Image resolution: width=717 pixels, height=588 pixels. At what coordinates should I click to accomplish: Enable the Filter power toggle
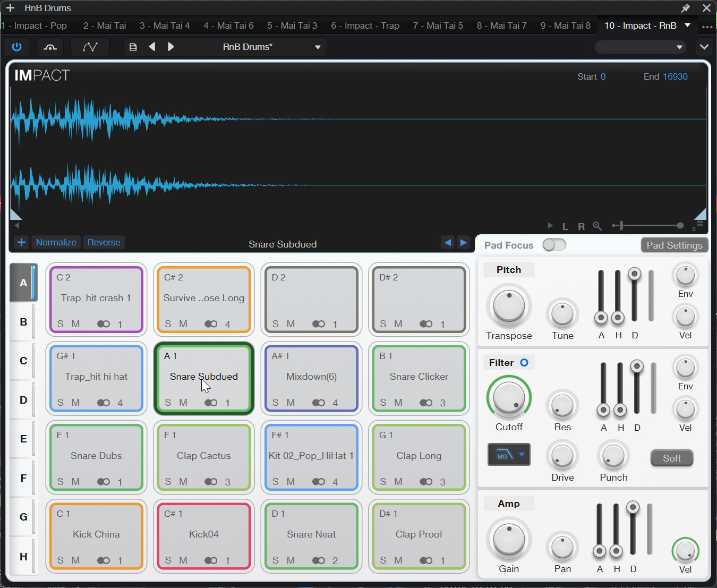point(524,363)
